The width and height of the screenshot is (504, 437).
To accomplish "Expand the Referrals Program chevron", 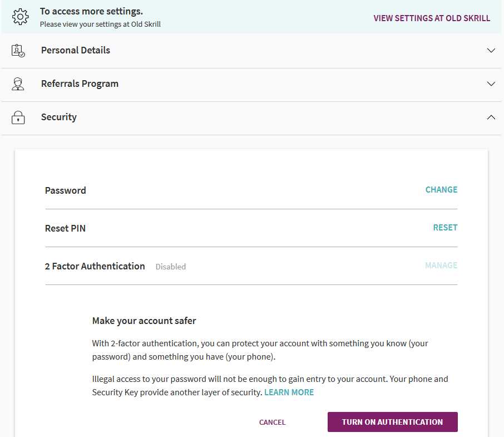I will (x=491, y=84).
